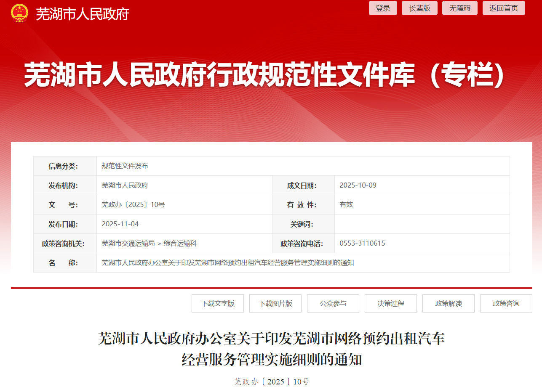Click the 发布机构 label cell
Viewport: 542px width, 392px height.
pos(65,185)
